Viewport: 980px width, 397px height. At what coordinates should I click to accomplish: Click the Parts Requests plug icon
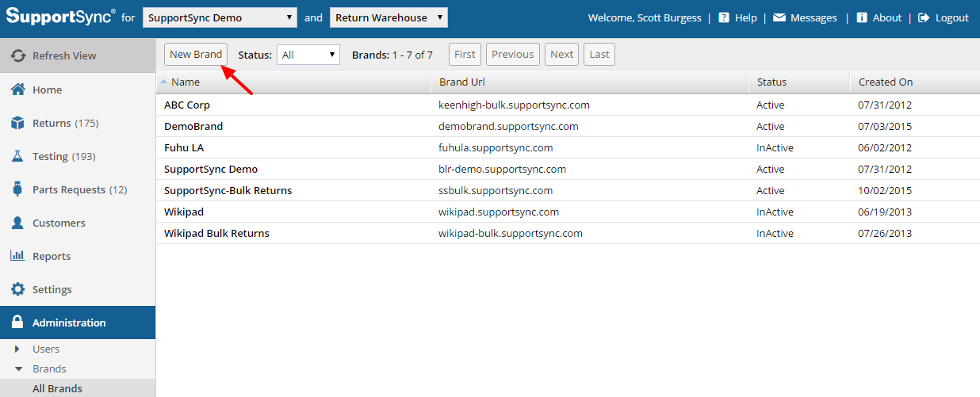pyautogui.click(x=17, y=189)
